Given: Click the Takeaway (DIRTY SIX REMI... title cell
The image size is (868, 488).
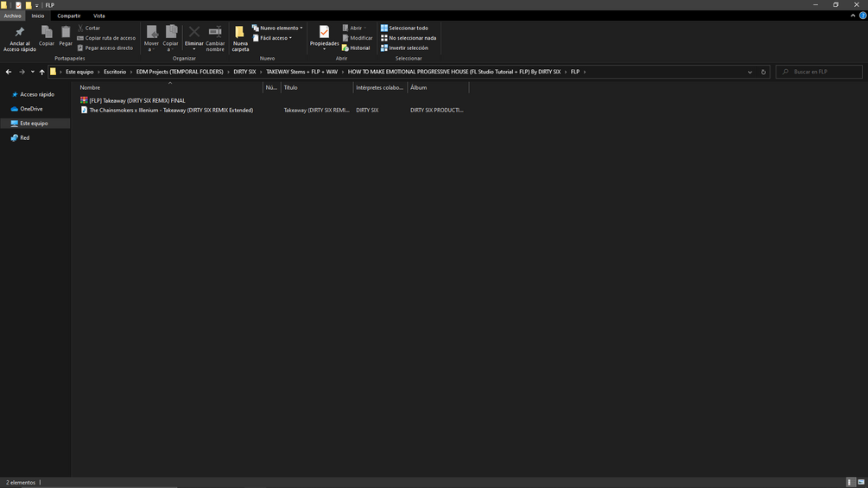Looking at the screenshot, I should pyautogui.click(x=317, y=110).
